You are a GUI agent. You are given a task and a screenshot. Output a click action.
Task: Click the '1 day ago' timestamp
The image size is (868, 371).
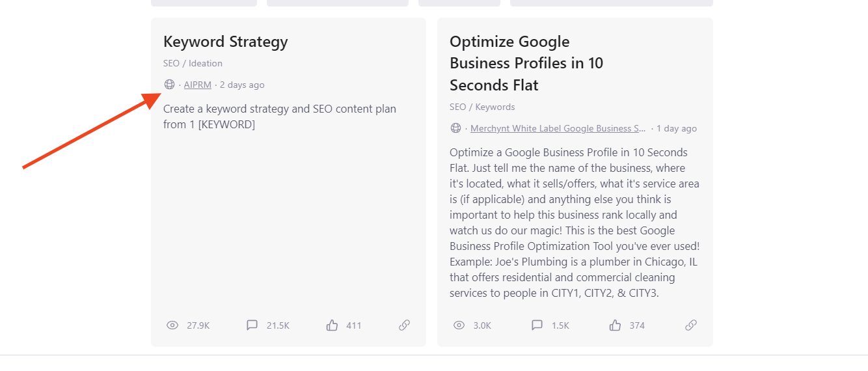pos(676,128)
